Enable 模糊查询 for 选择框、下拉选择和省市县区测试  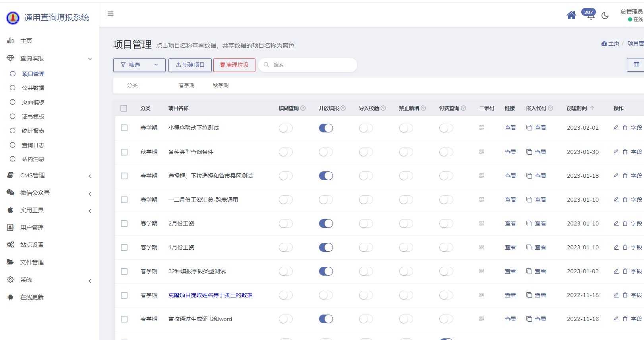(x=286, y=176)
